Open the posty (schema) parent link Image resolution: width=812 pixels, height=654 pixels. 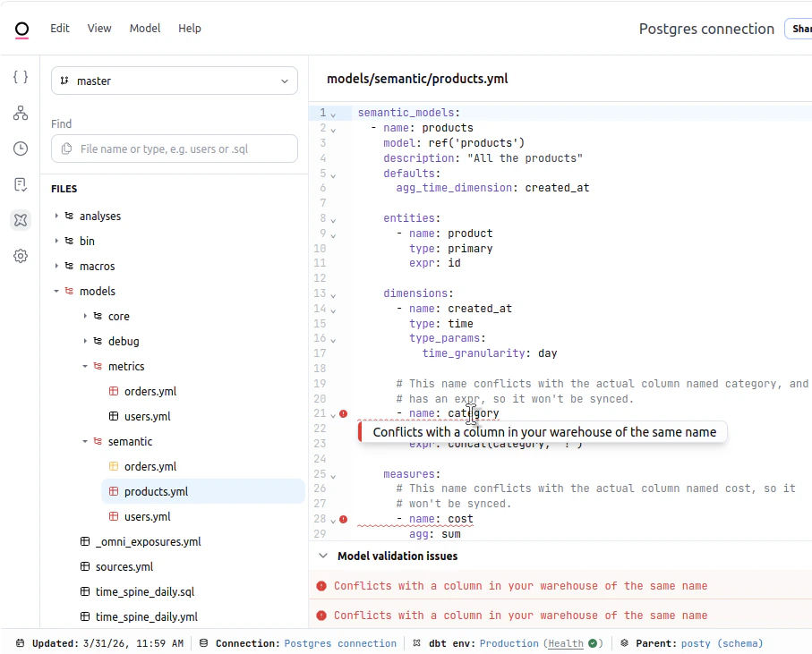[722, 643]
